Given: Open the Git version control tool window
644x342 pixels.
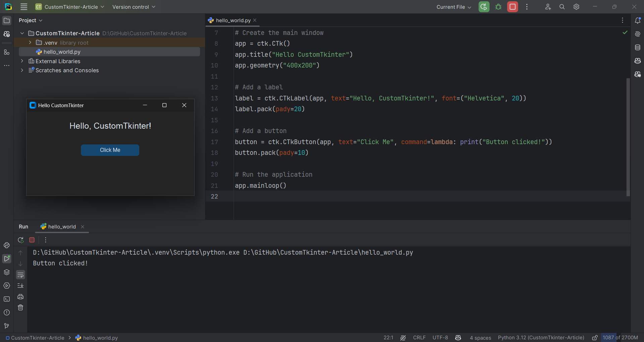Looking at the screenshot, I should pos(7,326).
